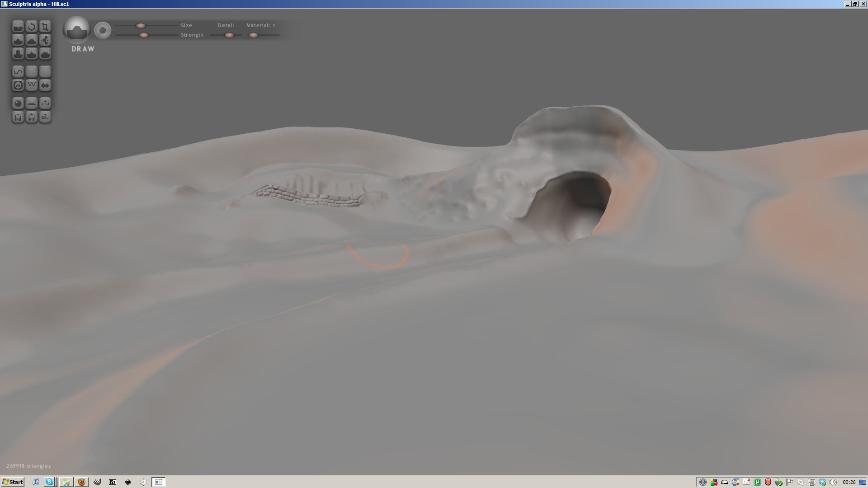The image size is (868, 488).
Task: Toggle the material M button
Action: click(18, 85)
